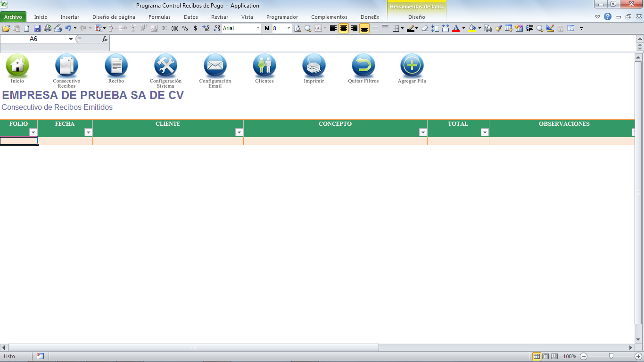Switch to the Diseño de página tab
The image size is (644, 362).
[x=114, y=17]
